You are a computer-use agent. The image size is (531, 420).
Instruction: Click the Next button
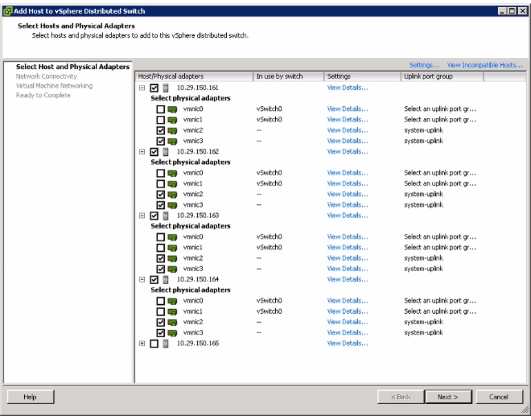448,397
